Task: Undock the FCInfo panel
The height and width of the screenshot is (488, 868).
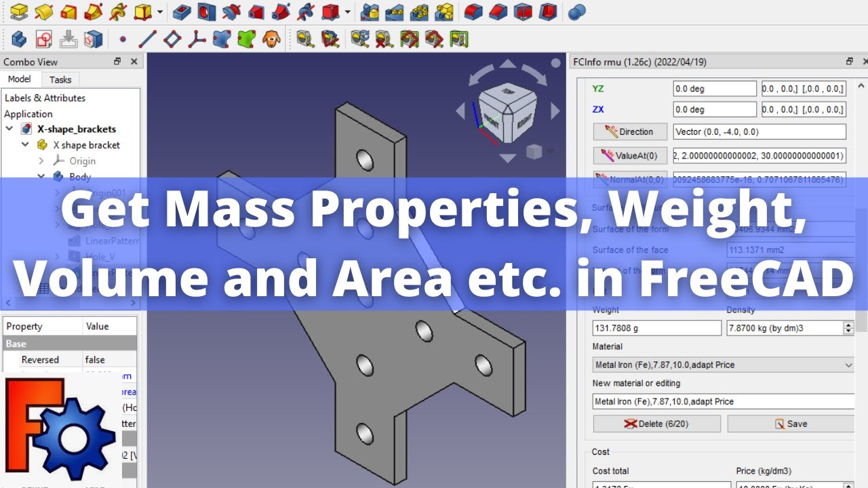Action: (x=850, y=62)
